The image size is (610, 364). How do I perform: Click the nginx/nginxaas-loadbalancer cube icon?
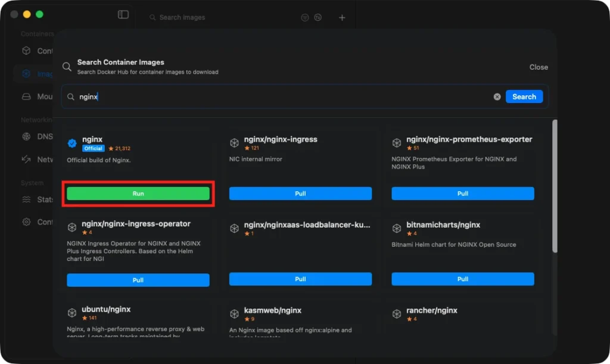(234, 228)
